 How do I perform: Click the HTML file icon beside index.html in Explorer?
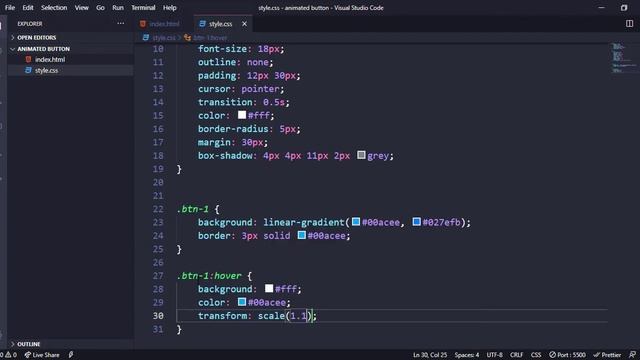28,60
